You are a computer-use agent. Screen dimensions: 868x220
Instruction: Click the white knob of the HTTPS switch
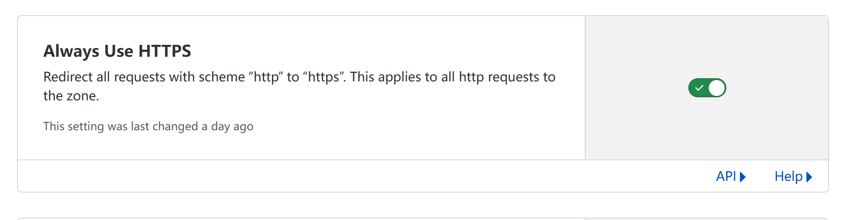coord(717,88)
